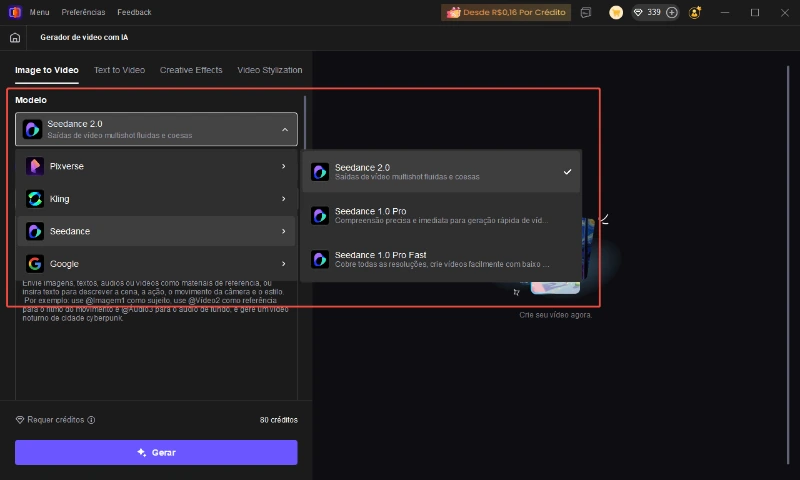Click the checkmark next to Seedance 2.0
Image resolution: width=800 pixels, height=480 pixels.
click(567, 172)
